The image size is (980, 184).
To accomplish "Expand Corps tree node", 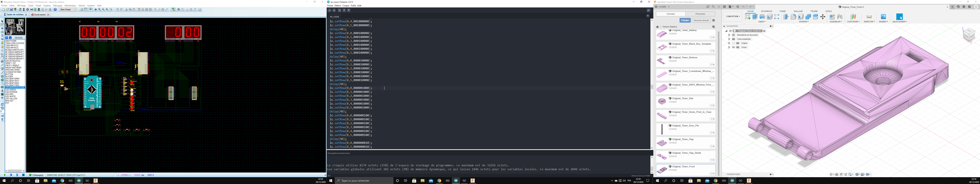I will 729,47.
